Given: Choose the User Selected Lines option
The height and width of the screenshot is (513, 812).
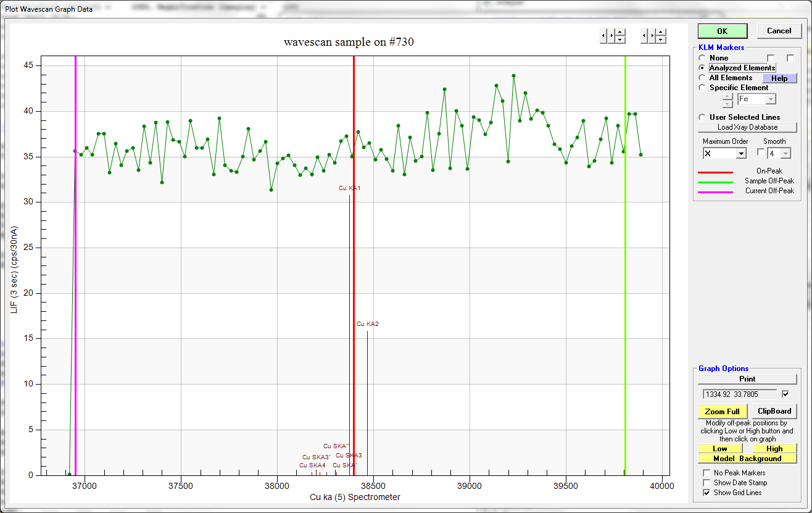Looking at the screenshot, I should 702,117.
